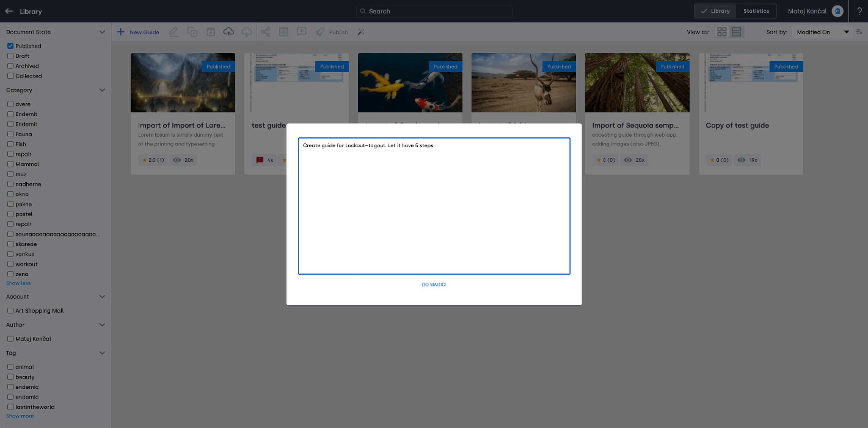Check the zena category filter
The image size is (868, 428).
pos(10,274)
